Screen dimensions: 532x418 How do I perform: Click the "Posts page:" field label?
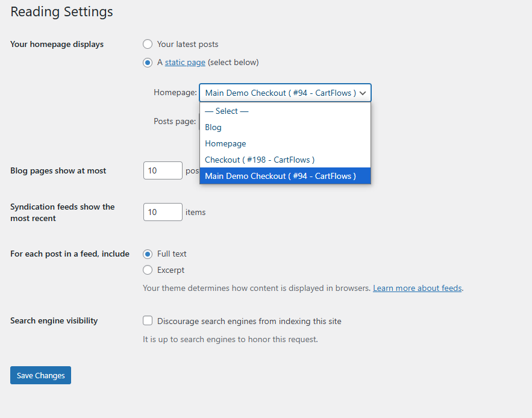click(x=174, y=121)
